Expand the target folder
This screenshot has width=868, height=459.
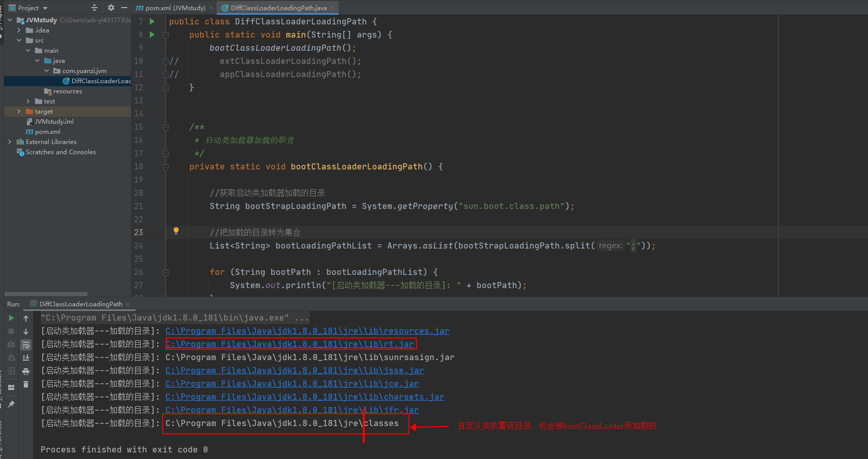coord(19,112)
